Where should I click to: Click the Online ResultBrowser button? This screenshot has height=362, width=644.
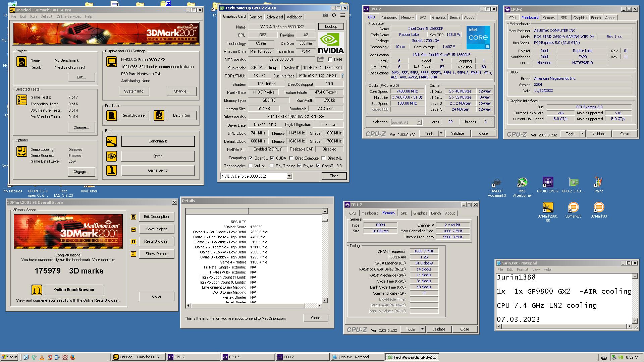click(74, 290)
